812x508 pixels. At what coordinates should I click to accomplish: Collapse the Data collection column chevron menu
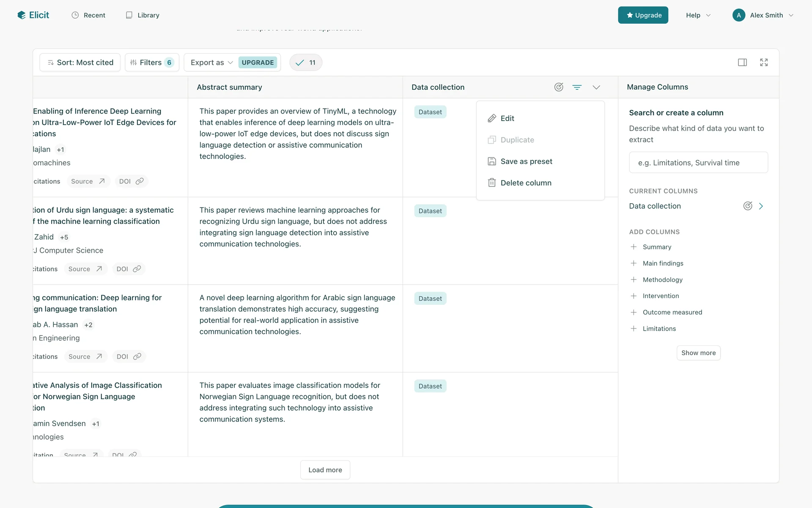click(596, 87)
